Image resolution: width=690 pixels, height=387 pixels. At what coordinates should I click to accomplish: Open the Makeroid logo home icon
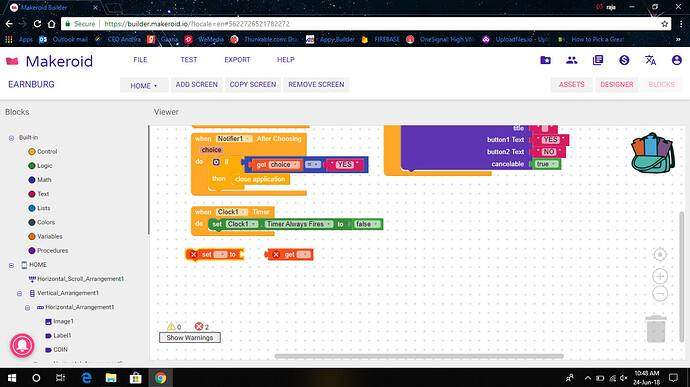coord(12,61)
